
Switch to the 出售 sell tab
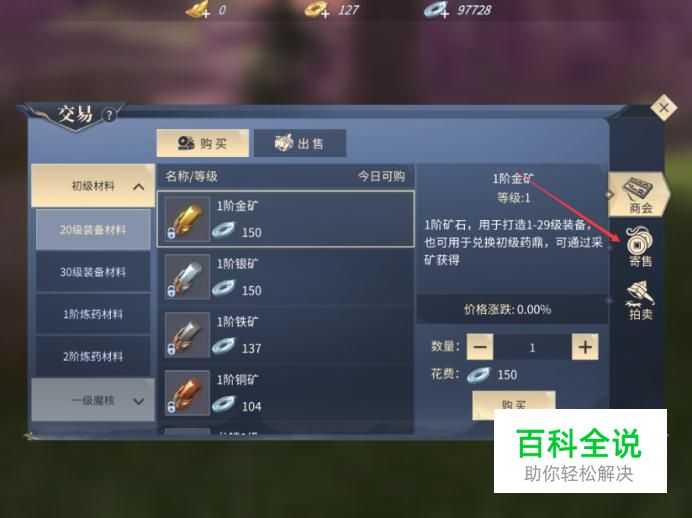tap(300, 143)
